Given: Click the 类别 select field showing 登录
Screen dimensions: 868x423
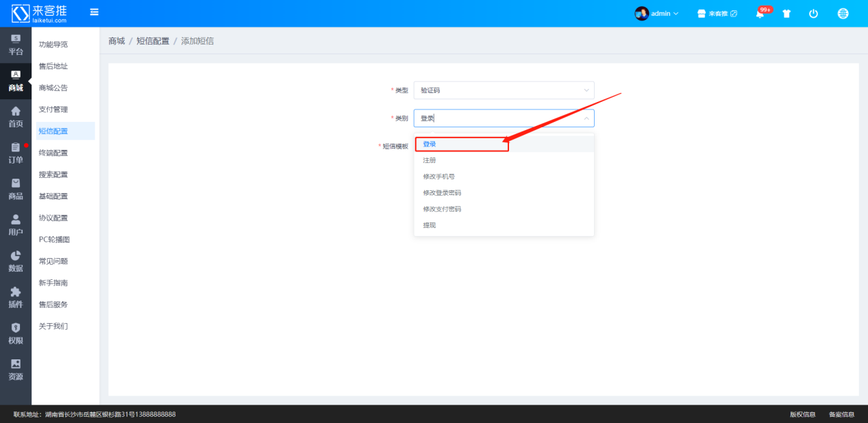Looking at the screenshot, I should (x=504, y=118).
